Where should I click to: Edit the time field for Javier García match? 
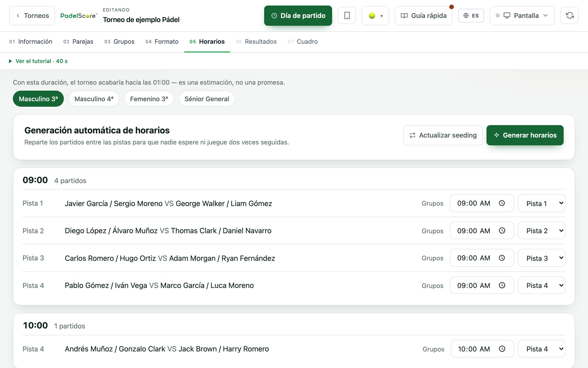tap(482, 203)
